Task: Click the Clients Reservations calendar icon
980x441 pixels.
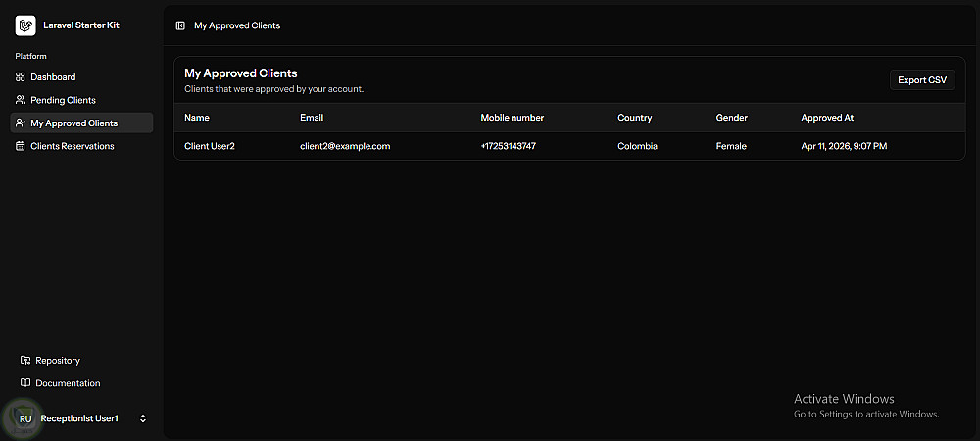Action: point(21,146)
